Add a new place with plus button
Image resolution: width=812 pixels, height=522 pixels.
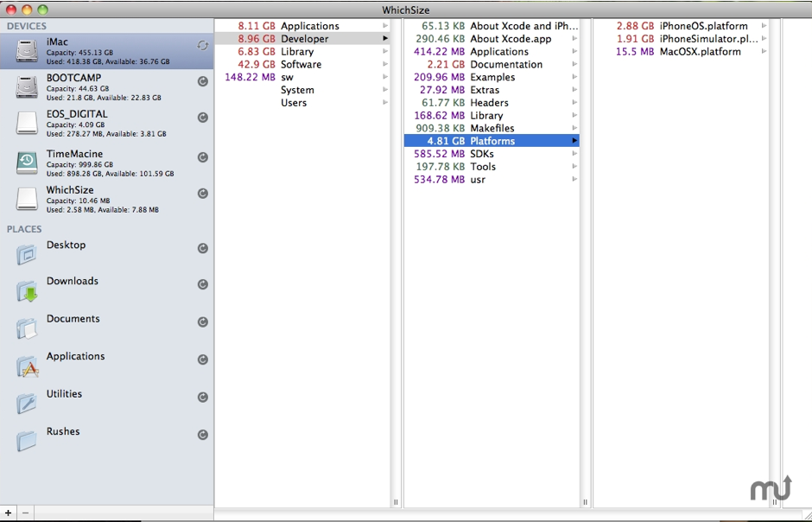[x=9, y=513]
